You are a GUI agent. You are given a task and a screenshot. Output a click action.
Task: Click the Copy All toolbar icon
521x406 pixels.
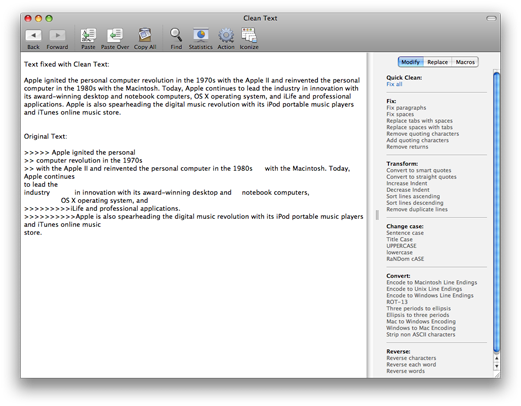coord(145,35)
